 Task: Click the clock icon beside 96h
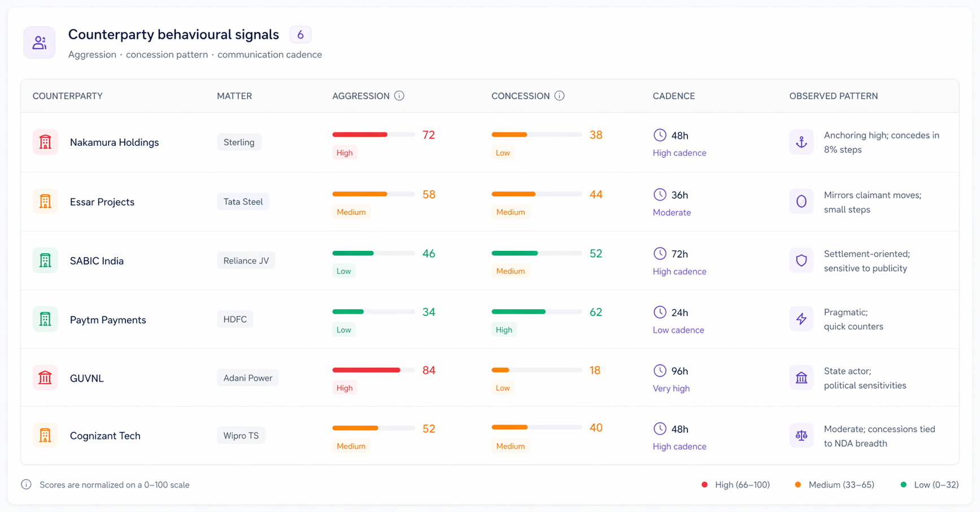pyautogui.click(x=660, y=371)
